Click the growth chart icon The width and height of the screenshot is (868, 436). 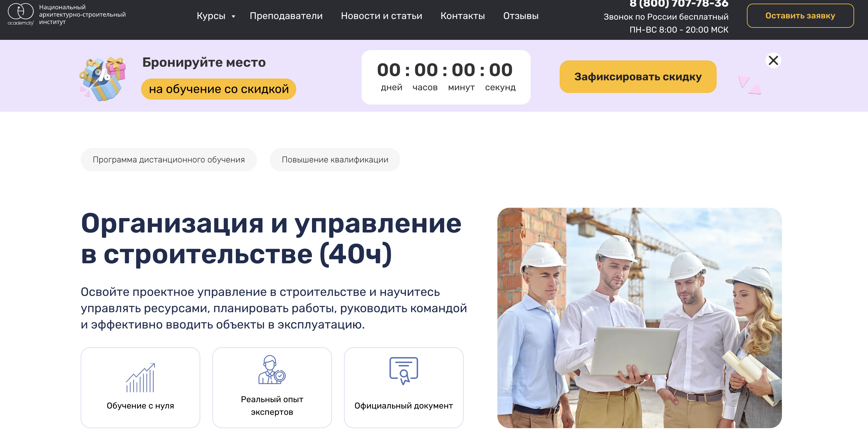pos(140,378)
